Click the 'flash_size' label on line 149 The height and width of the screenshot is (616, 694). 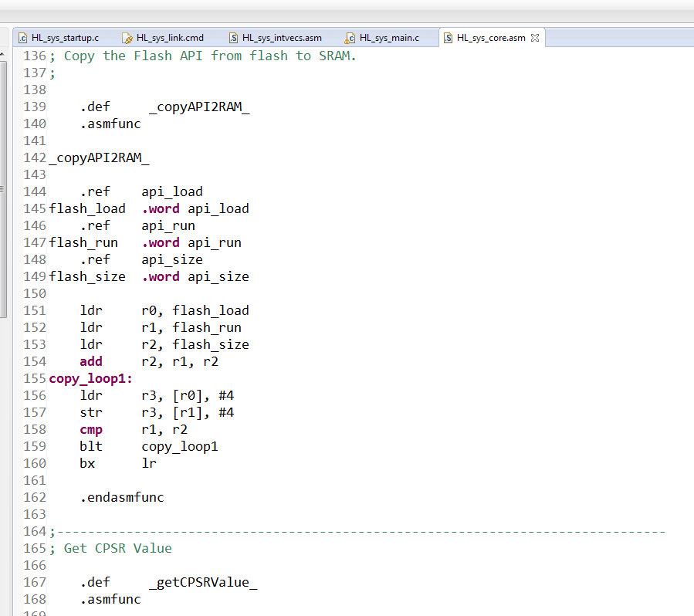click(x=87, y=277)
